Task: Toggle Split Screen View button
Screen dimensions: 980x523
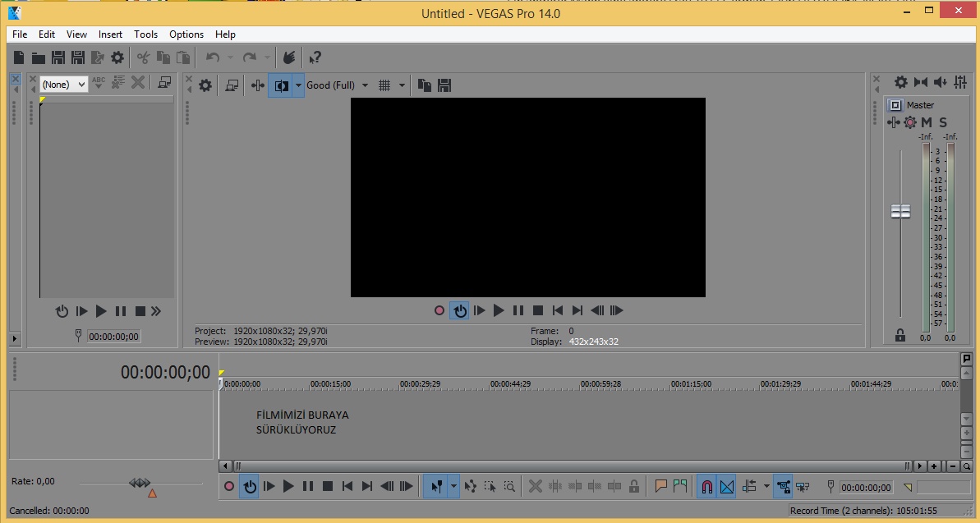Action: pyautogui.click(x=281, y=85)
